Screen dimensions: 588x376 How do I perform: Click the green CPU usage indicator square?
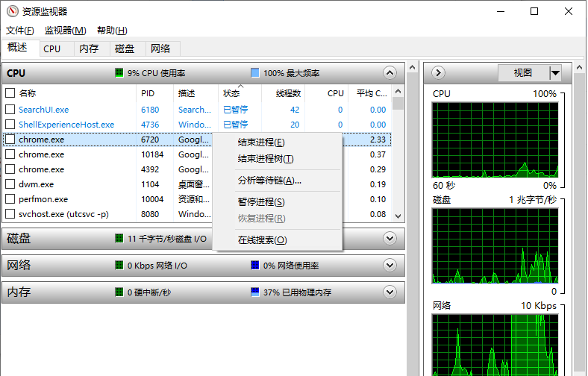[x=119, y=72]
